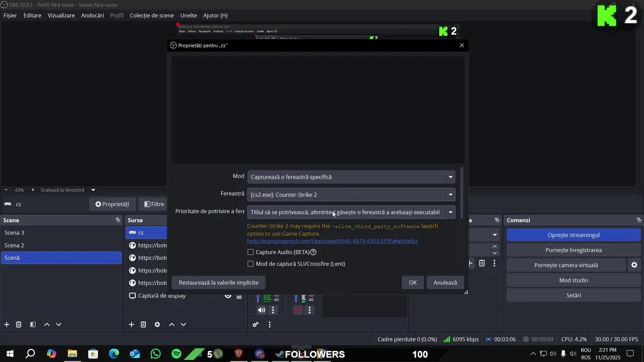Viewport: 644px width, 362px height.
Task: Open the transition type dropdown arrow
Action: point(495,235)
